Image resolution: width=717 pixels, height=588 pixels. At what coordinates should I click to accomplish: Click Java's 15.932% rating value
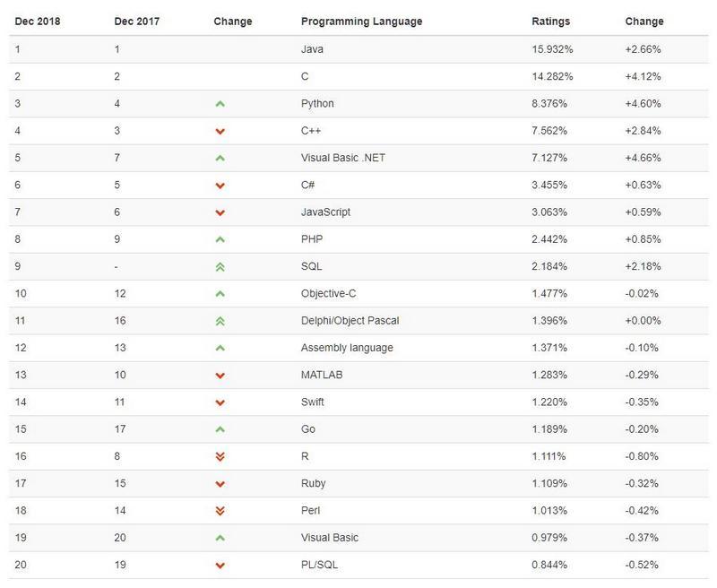(552, 49)
